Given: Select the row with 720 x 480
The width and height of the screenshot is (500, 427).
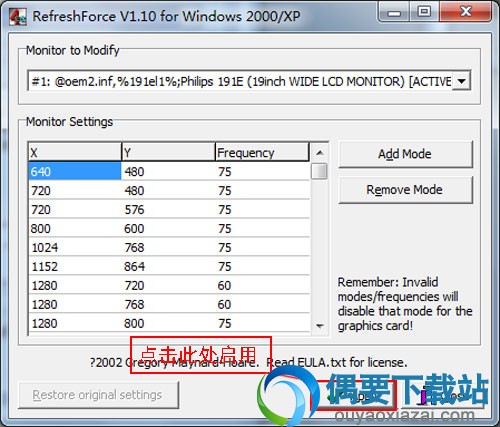Looking at the screenshot, I should pos(169,190).
